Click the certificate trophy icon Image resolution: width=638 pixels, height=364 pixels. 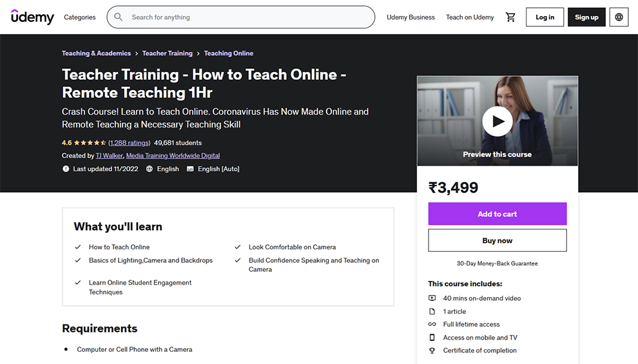coord(432,350)
